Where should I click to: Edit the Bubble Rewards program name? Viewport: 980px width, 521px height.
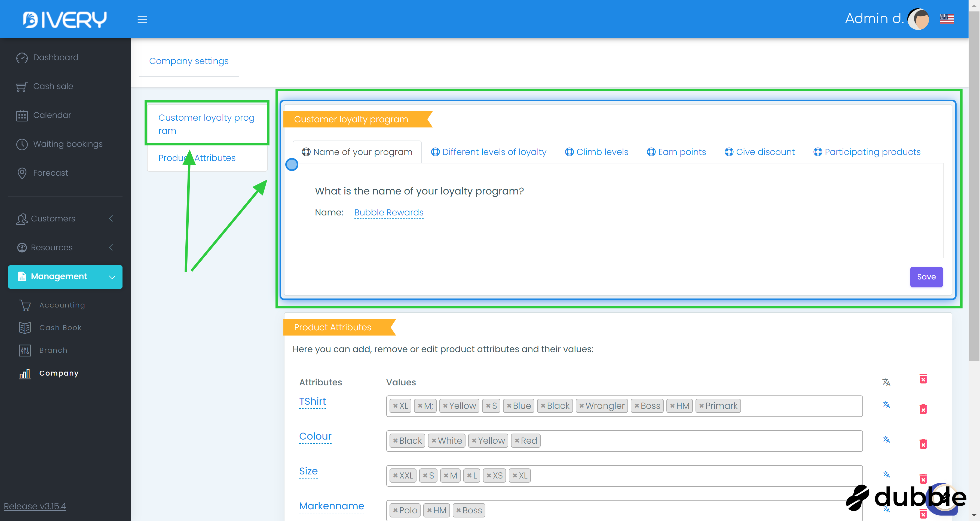point(388,212)
